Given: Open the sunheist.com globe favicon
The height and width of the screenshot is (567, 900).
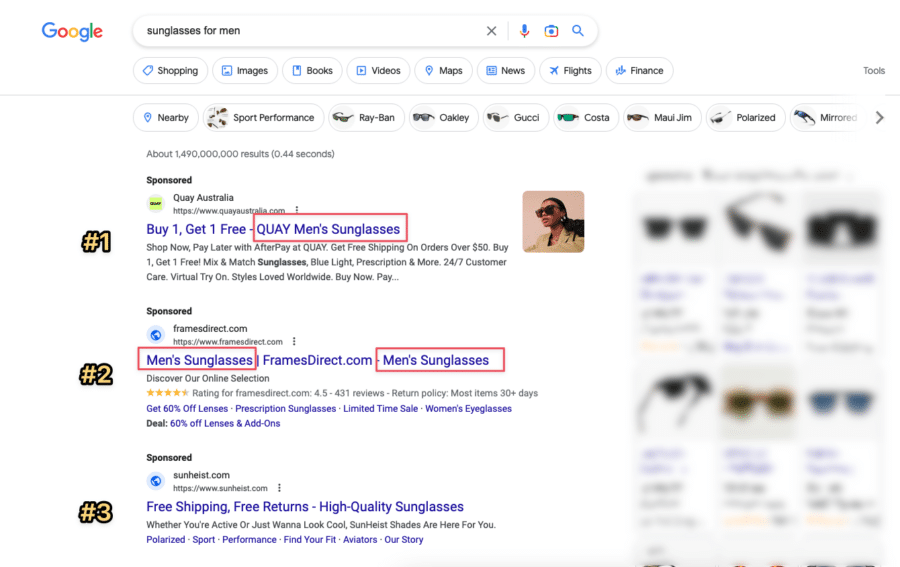Looking at the screenshot, I should (156, 481).
